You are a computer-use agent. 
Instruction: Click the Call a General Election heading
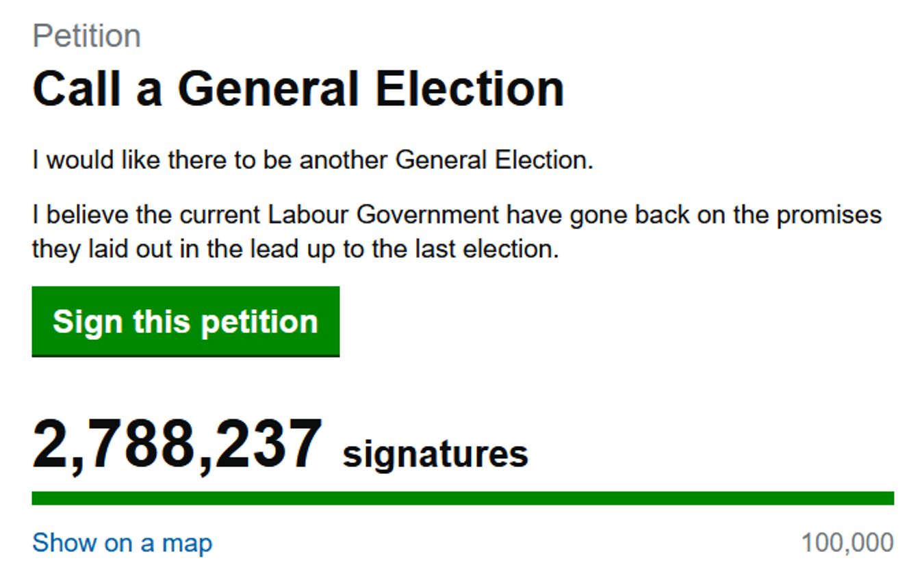[x=298, y=89]
